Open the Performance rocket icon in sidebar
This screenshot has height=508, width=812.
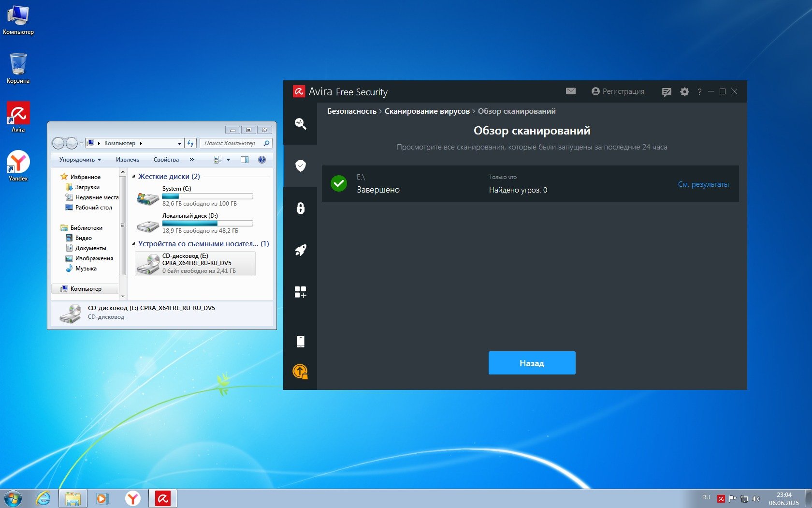(300, 250)
